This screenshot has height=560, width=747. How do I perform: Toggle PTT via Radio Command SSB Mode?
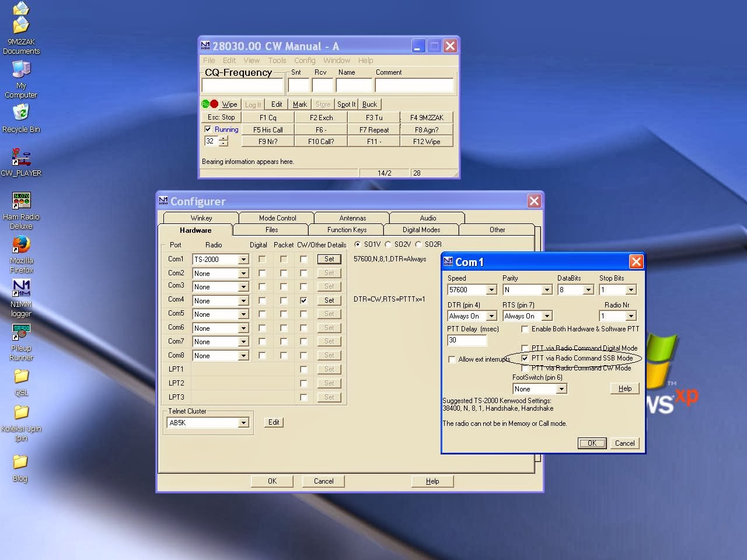[525, 358]
